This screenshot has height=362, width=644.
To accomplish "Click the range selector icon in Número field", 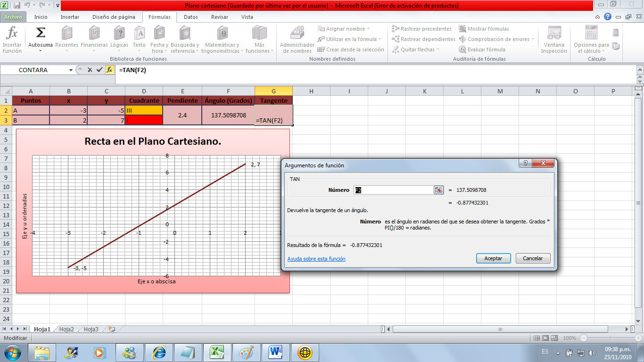I will [438, 190].
